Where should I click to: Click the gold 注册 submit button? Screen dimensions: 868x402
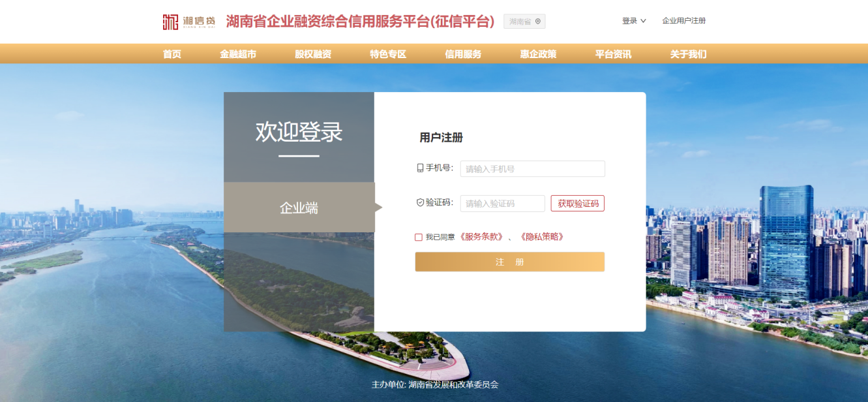click(509, 262)
